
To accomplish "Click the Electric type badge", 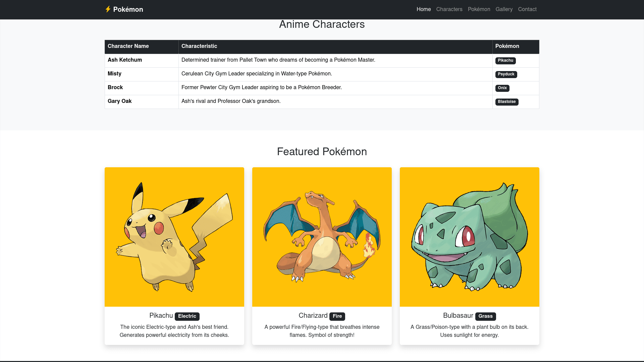I will tap(187, 316).
